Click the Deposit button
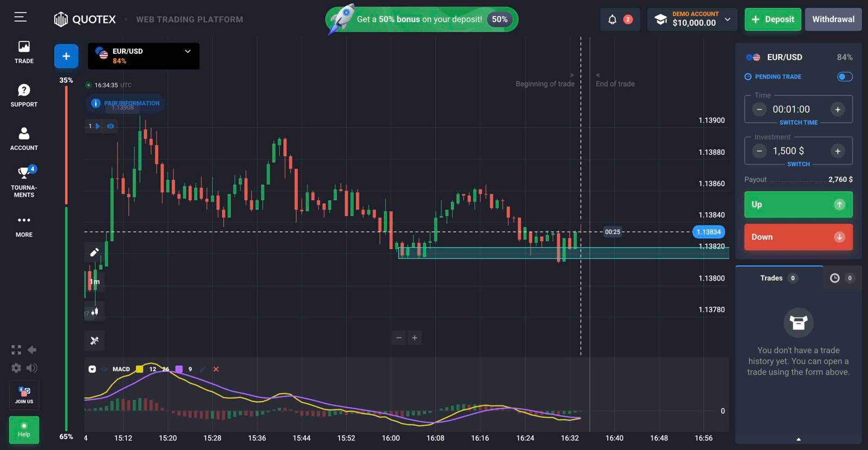 [773, 19]
